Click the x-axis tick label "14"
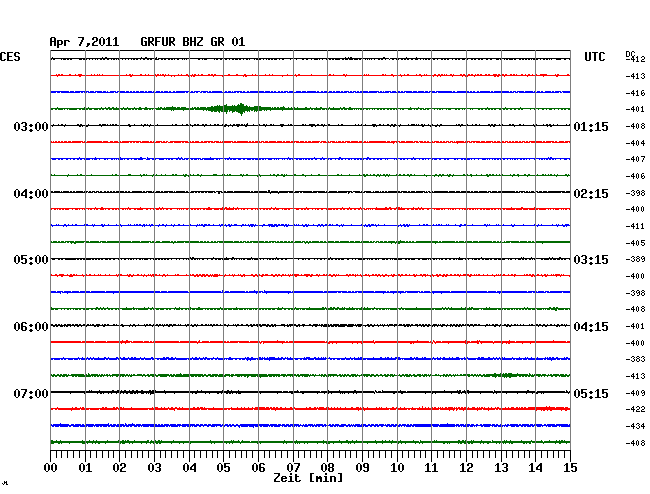 (535, 468)
